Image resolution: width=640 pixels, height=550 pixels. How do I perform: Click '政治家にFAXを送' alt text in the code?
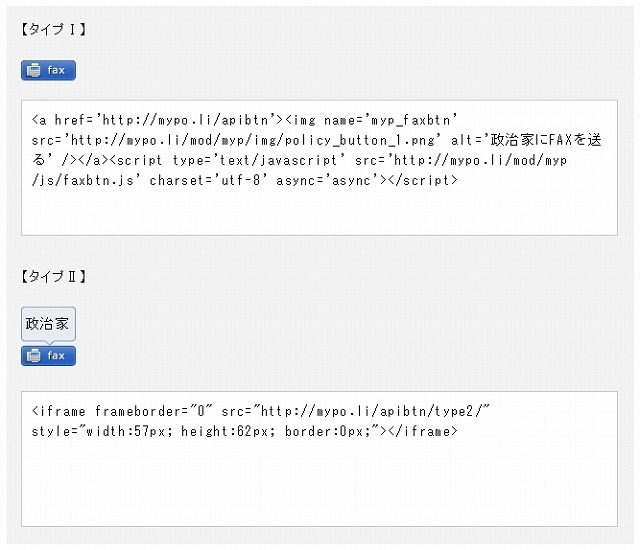click(x=546, y=140)
